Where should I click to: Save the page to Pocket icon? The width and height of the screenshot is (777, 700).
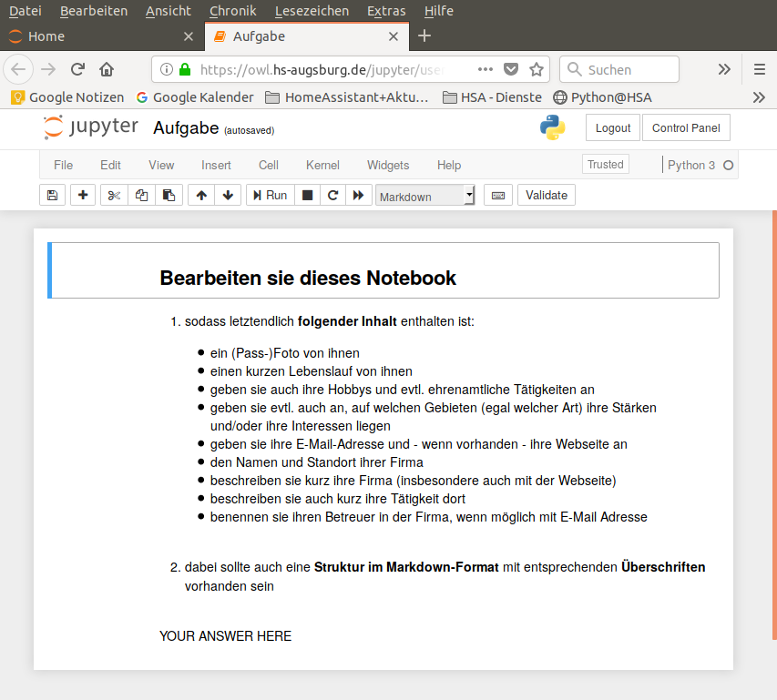coord(511,69)
